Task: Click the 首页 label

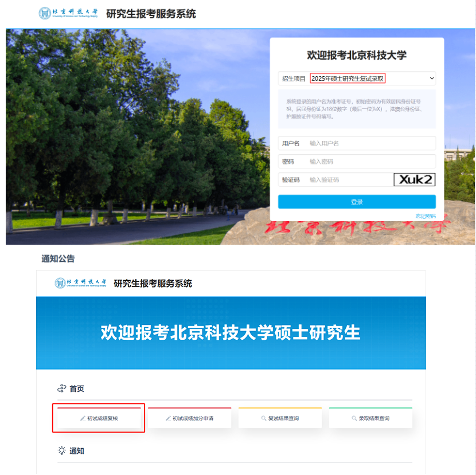Action: 77,388
